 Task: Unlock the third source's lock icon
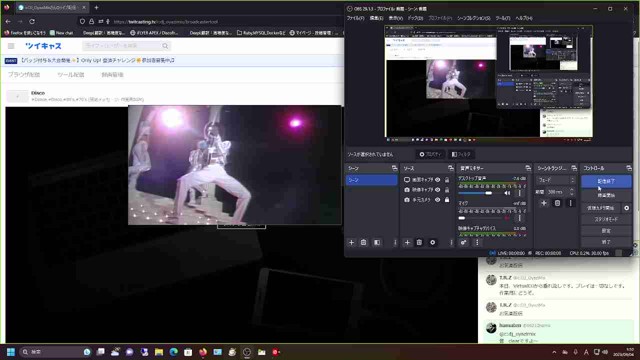coord(447,200)
